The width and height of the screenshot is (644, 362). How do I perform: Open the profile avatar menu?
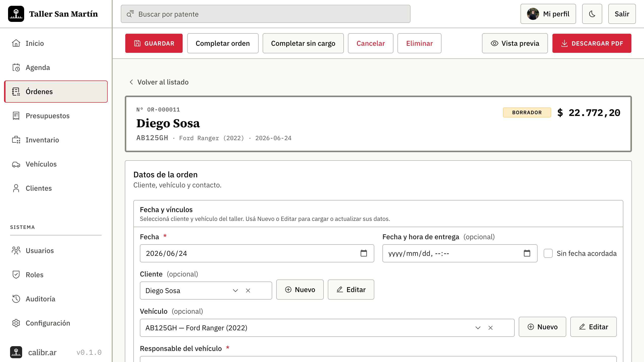[533, 14]
